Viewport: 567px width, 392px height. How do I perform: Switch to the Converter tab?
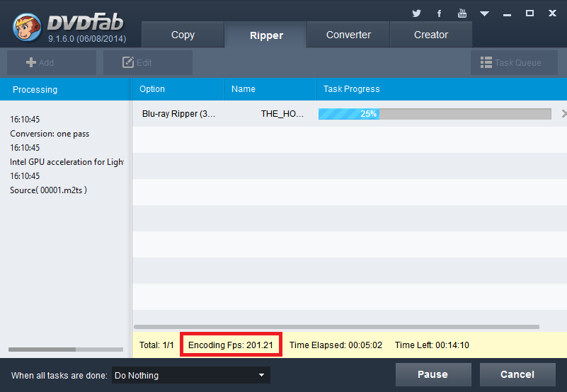pyautogui.click(x=348, y=35)
